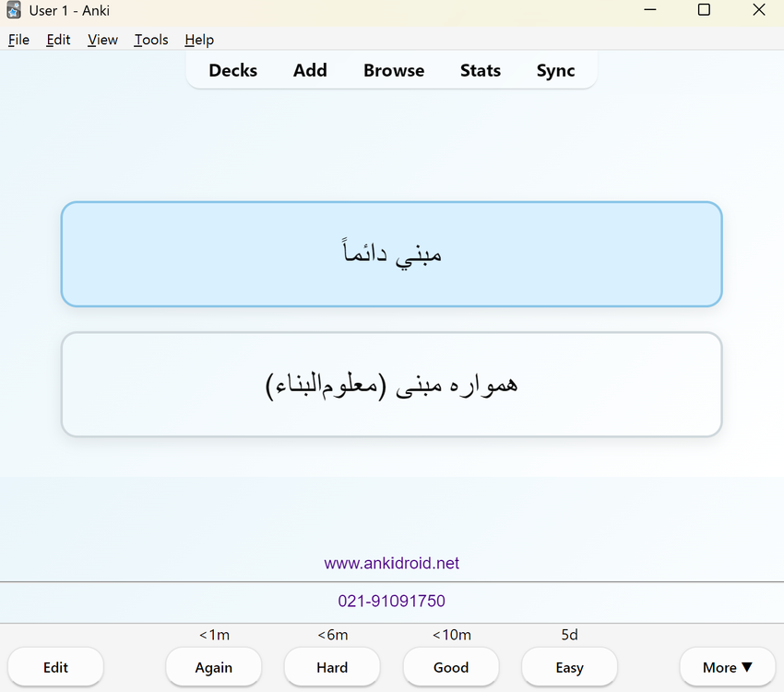Click the <6m interval label
The width and height of the screenshot is (784, 692).
(332, 635)
